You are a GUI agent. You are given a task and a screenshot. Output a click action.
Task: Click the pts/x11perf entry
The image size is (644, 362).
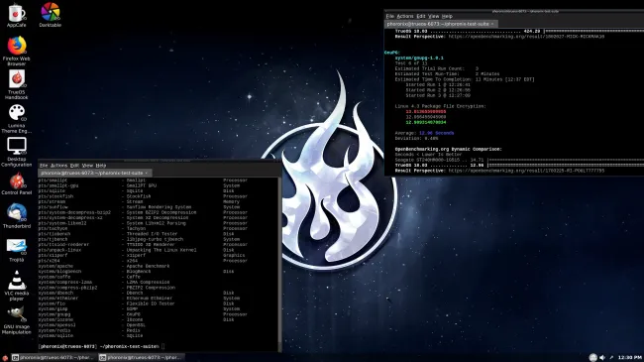point(53,256)
